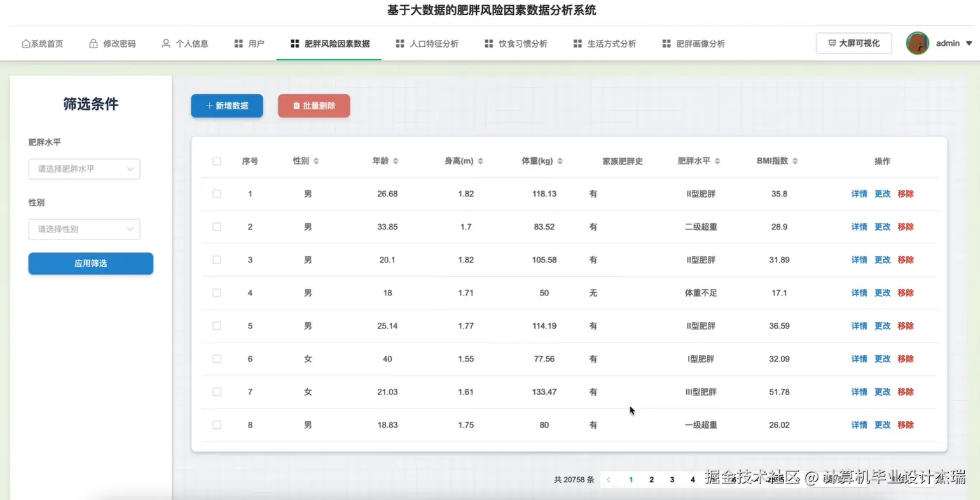点击"新增数据"按钮上的加号图标
Screen dimensions: 980x500
point(208,105)
